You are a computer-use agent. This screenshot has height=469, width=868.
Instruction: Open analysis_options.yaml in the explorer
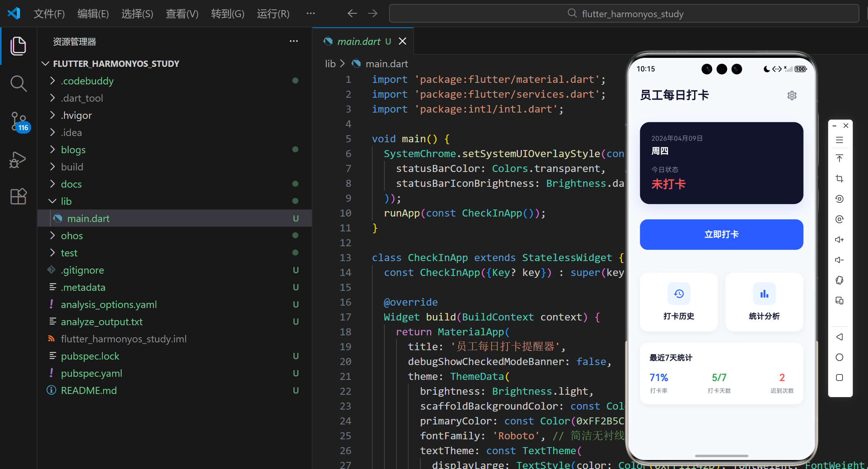pyautogui.click(x=175, y=304)
